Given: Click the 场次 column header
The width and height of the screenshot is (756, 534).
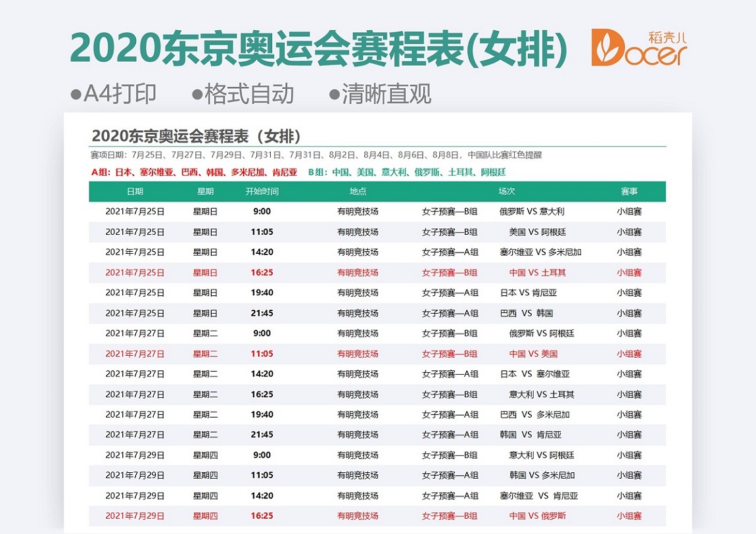Looking at the screenshot, I should click(506, 191).
